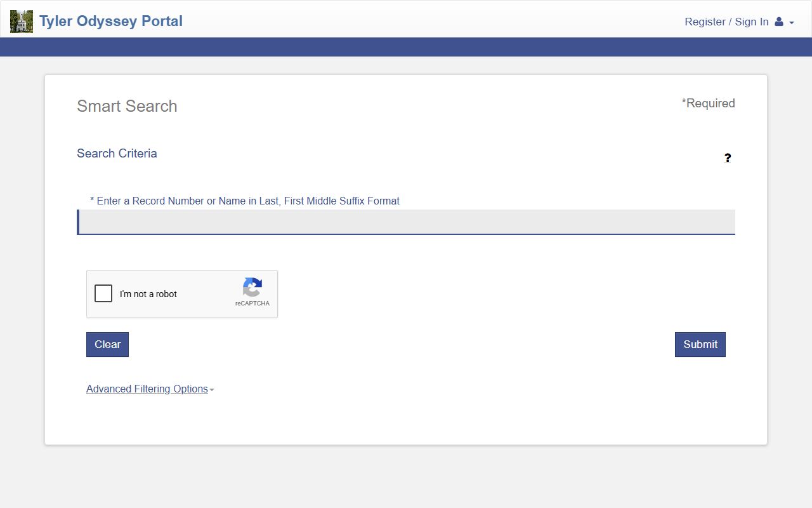Open the Tyler Odyssey Portal title link
The height and width of the screenshot is (508, 812).
coord(111,21)
